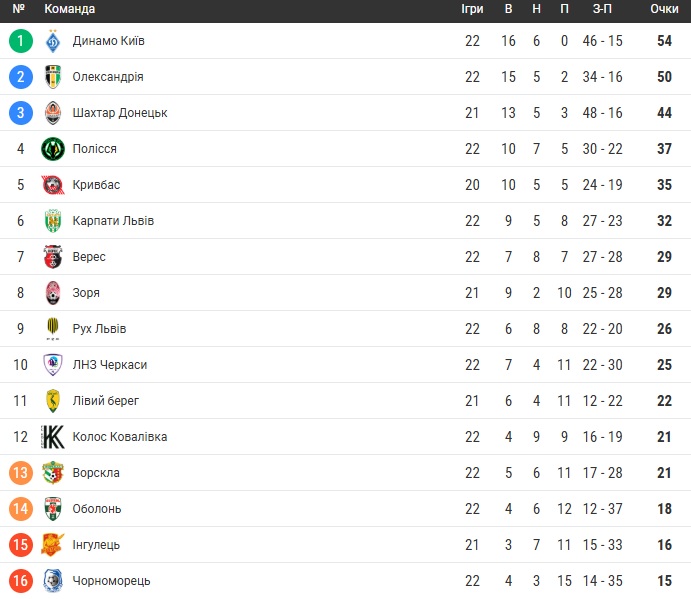Open the Кривбас club logo
Image resolution: width=691 pixels, height=599 pixels.
53,185
